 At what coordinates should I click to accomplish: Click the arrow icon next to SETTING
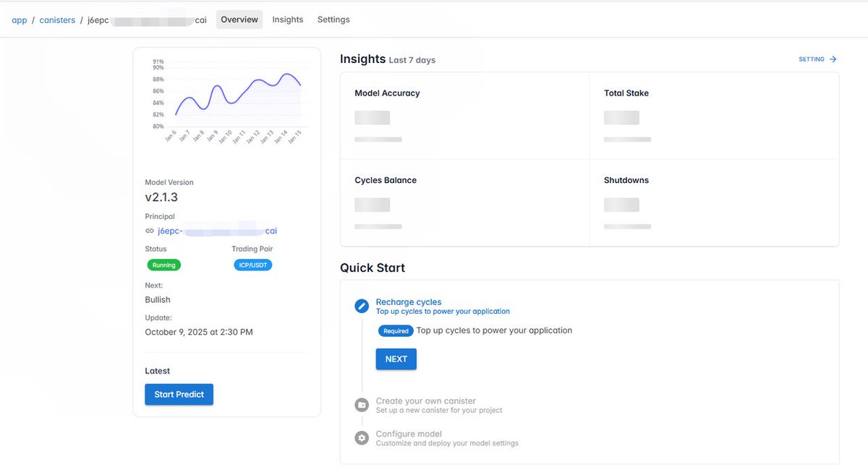tap(833, 59)
